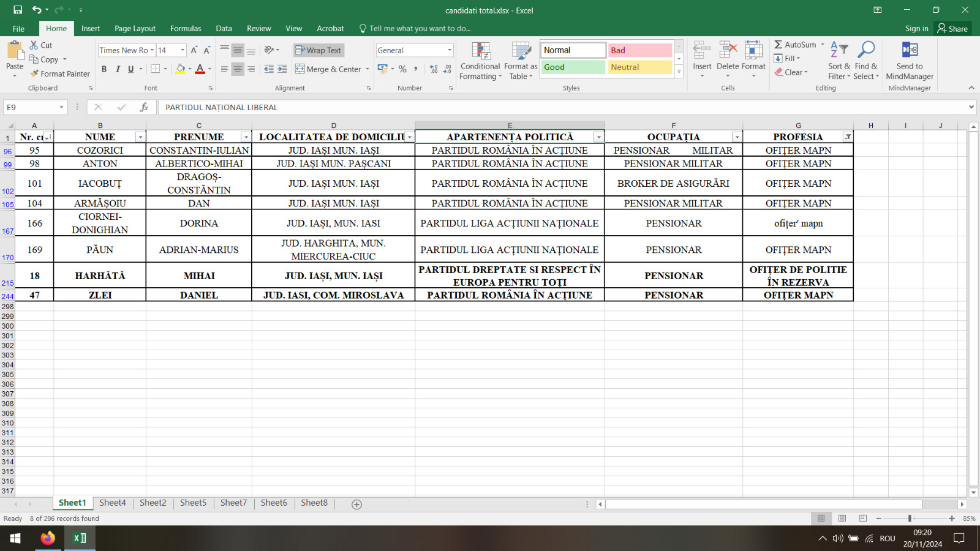Toggle Italic formatting
Image resolution: width=980 pixels, height=551 pixels.
click(x=118, y=69)
